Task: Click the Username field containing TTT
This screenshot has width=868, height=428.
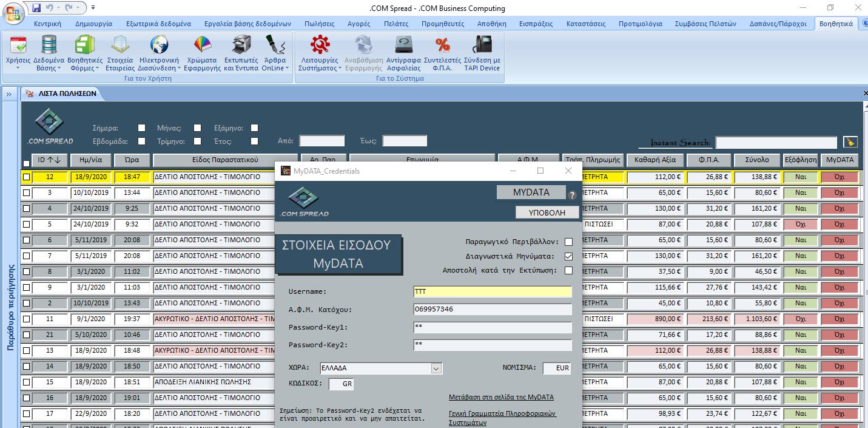Action: [492, 292]
